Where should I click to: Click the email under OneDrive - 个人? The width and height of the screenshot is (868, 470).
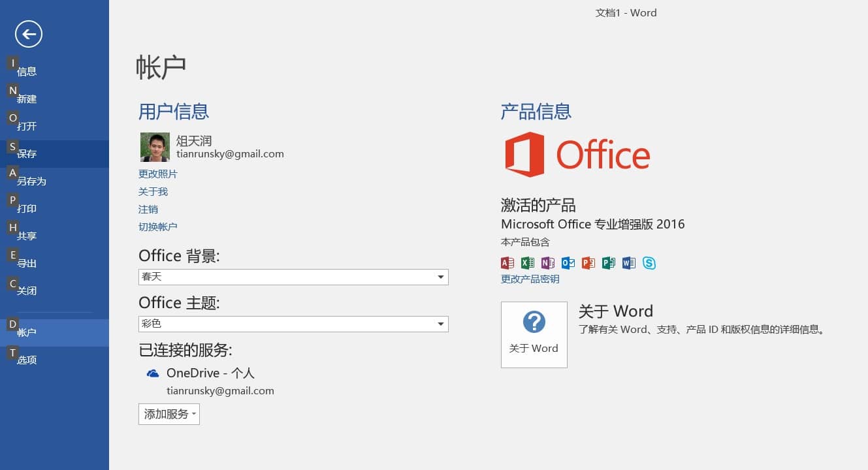point(221,391)
